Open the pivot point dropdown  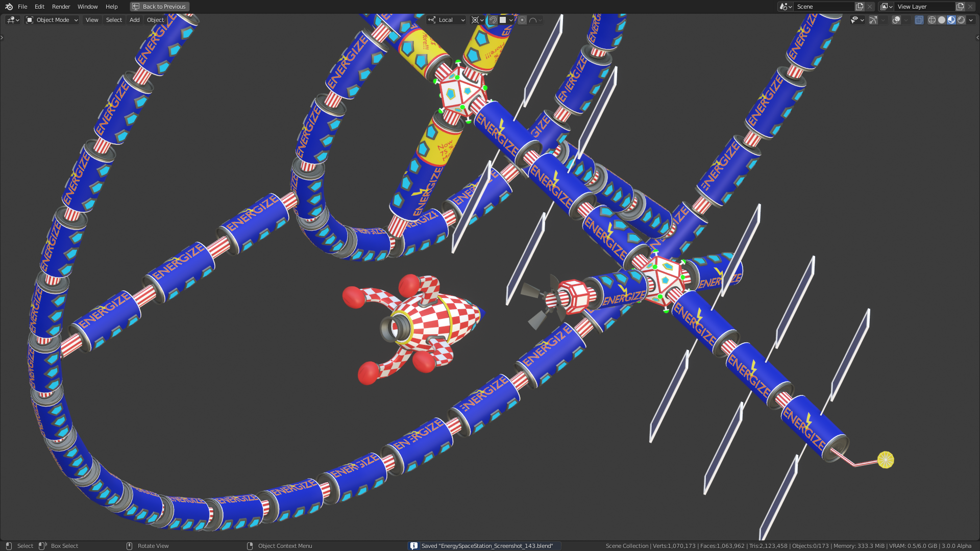coord(478,20)
